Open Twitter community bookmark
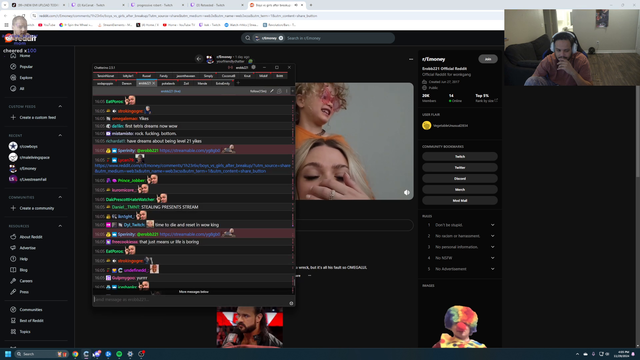Image resolution: width=640 pixels, height=360 pixels. (460, 168)
